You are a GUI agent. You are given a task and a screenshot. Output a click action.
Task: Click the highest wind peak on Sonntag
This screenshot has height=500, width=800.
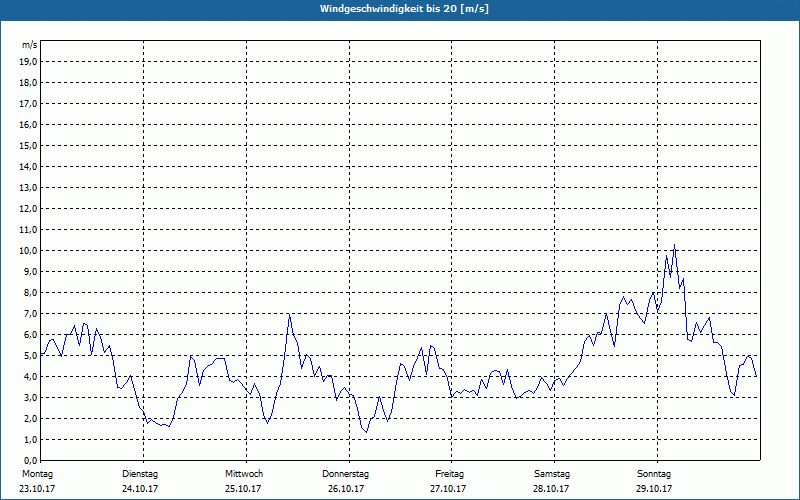click(674, 245)
